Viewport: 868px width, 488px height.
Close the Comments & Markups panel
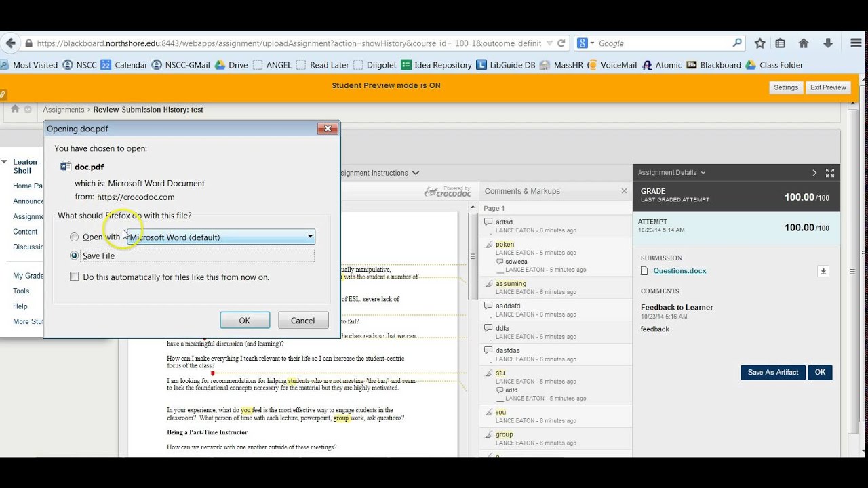[x=625, y=191]
